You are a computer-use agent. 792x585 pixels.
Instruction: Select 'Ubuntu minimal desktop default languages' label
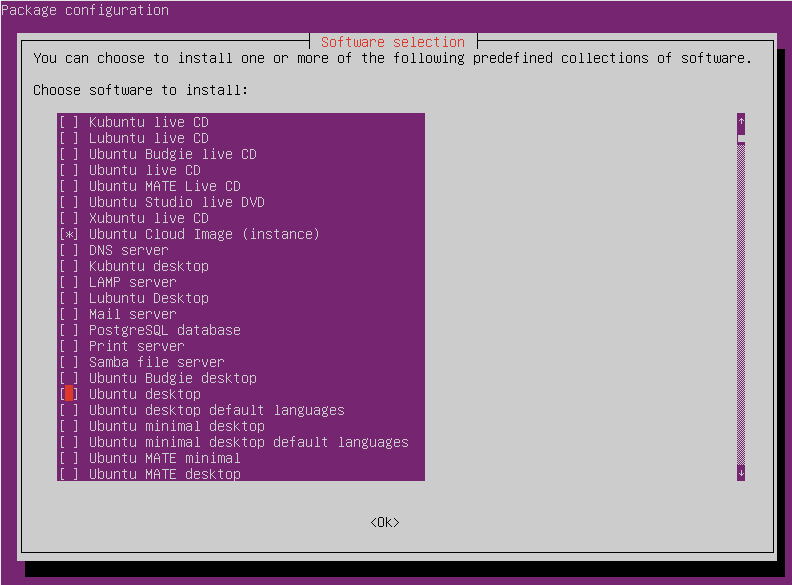tap(249, 443)
